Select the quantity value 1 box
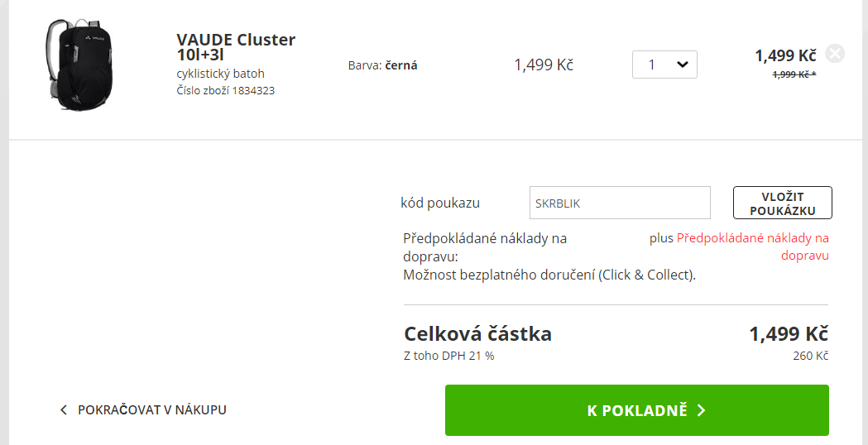 click(x=664, y=65)
